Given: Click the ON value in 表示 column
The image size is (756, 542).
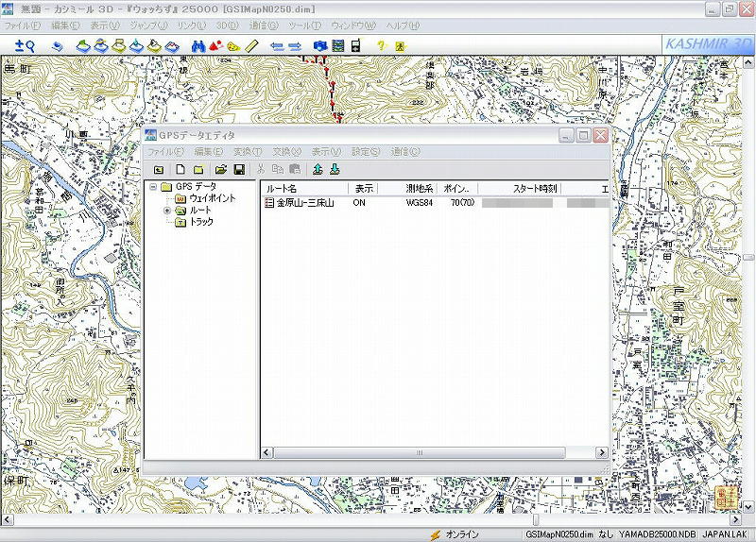Looking at the screenshot, I should [359, 203].
